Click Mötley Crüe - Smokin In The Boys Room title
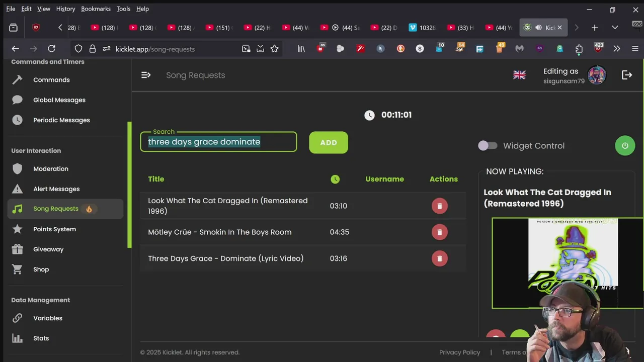Screen dimensions: 644x362 tap(220, 232)
